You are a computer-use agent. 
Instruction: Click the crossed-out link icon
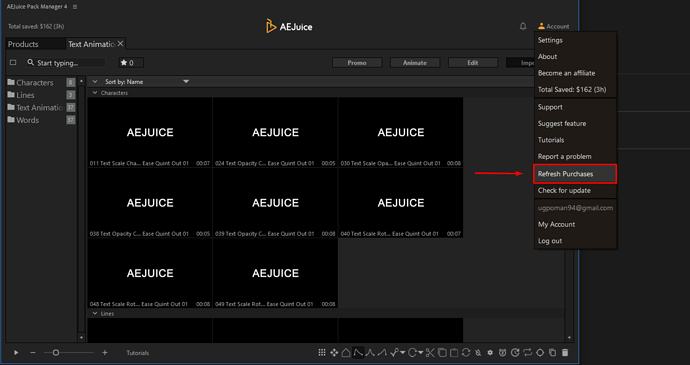tap(478, 353)
